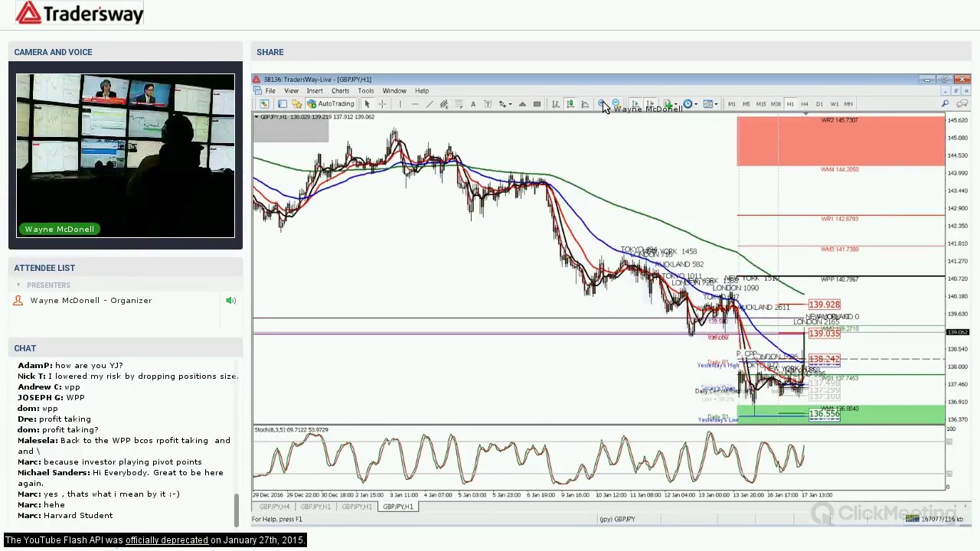Image resolution: width=980 pixels, height=551 pixels.
Task: Click the MDI document icon beside File
Action: click(257, 91)
